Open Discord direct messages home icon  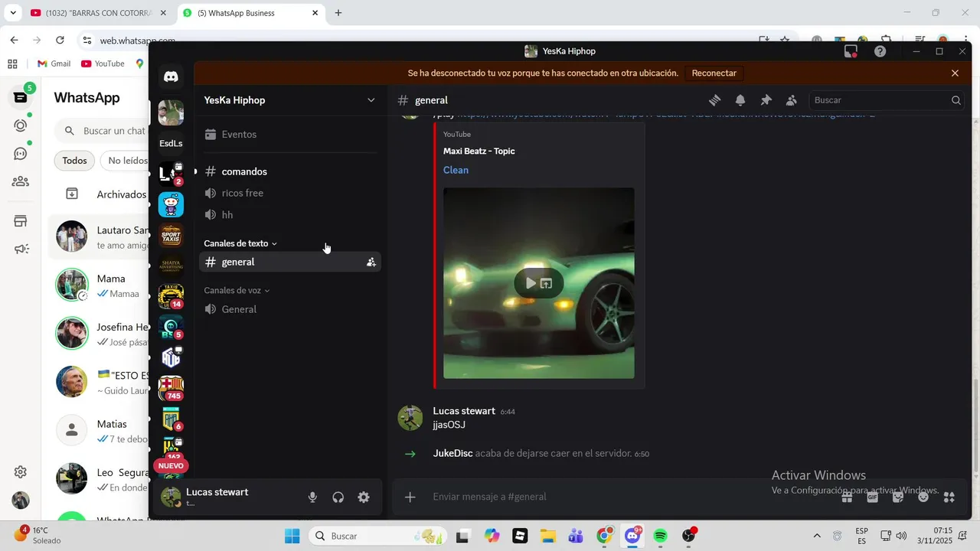(x=171, y=77)
